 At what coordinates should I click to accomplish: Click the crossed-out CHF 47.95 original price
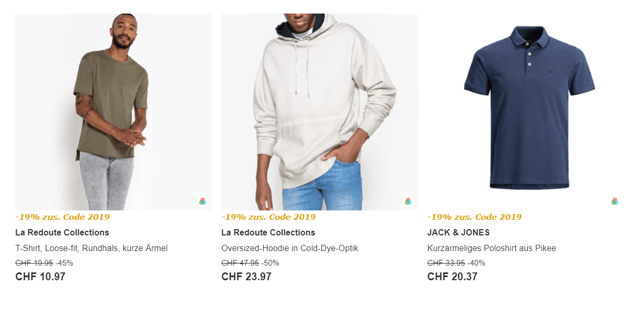pos(240,263)
